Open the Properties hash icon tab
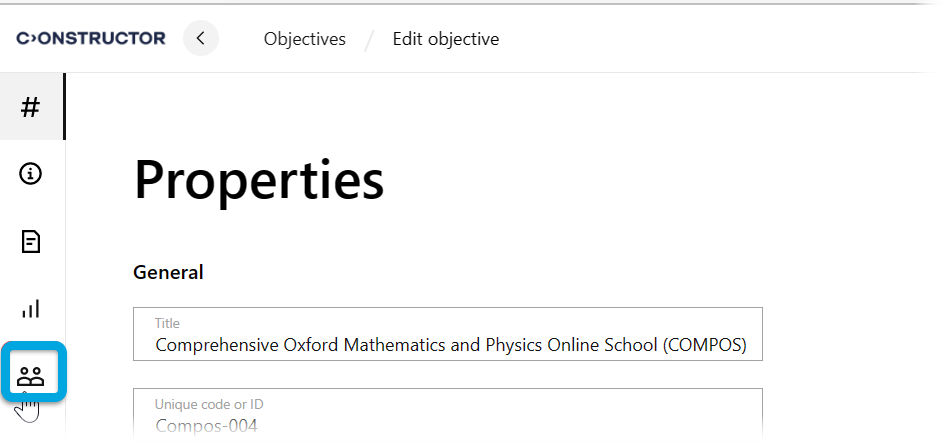Screen dimensions: 944x445 click(31, 107)
